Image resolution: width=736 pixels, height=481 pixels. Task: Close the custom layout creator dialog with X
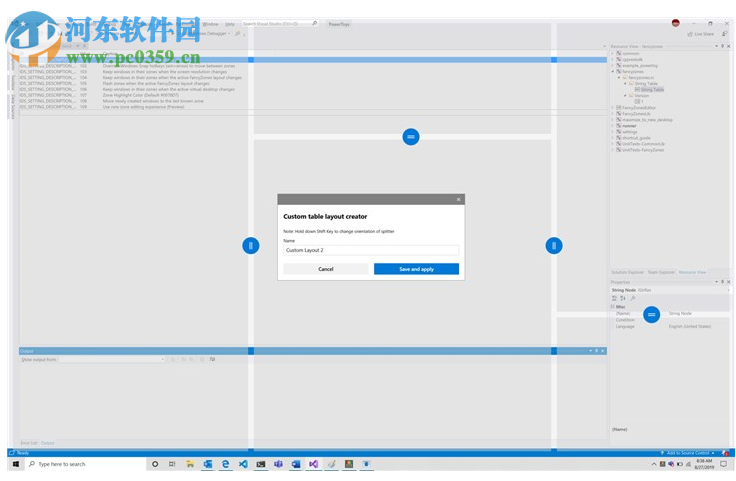(459, 199)
